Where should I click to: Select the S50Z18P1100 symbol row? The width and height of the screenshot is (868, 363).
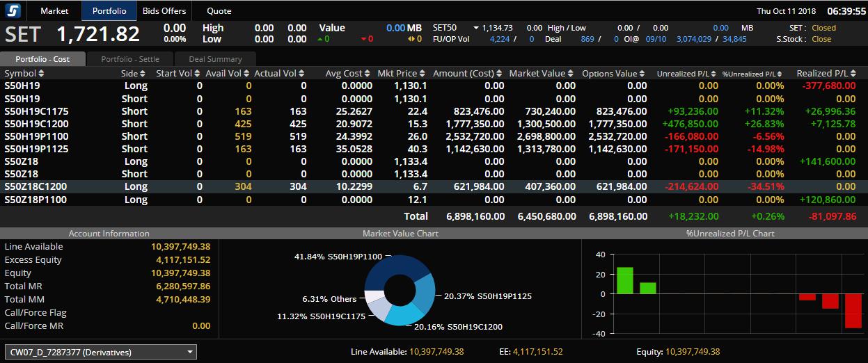(x=434, y=200)
